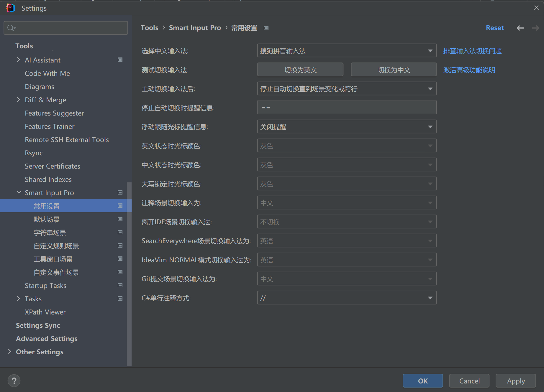The image size is (544, 392).
Task: Select Rsync in the settings tree
Action: pos(34,153)
